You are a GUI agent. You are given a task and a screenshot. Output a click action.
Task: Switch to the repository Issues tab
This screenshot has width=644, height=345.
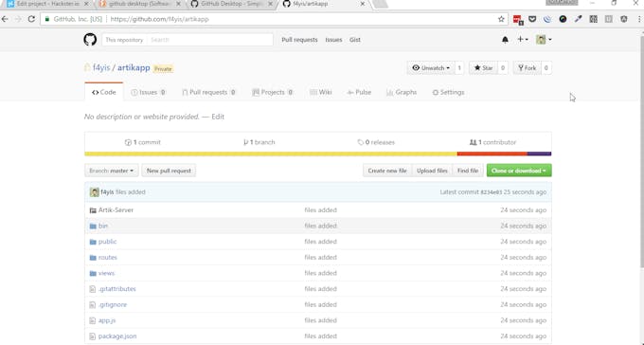click(x=149, y=92)
